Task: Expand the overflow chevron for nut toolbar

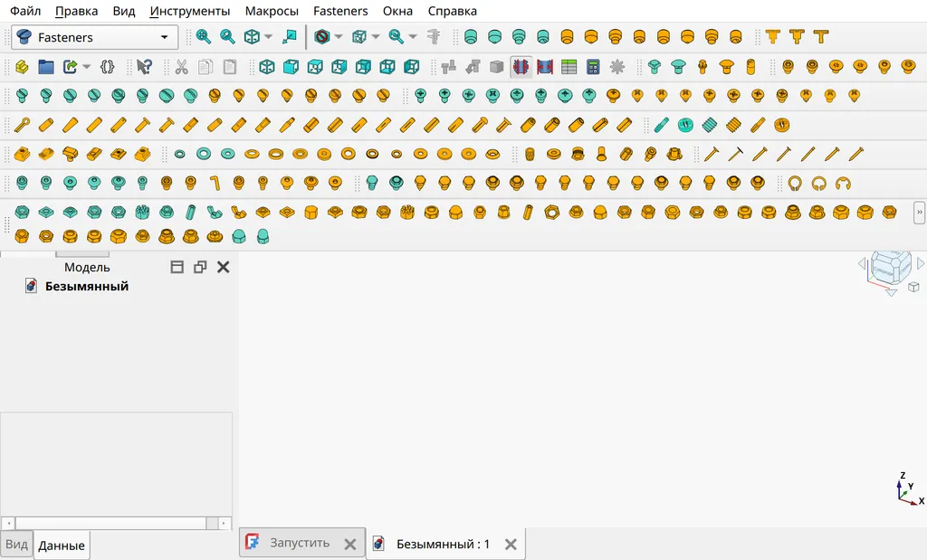Action: 920,213
